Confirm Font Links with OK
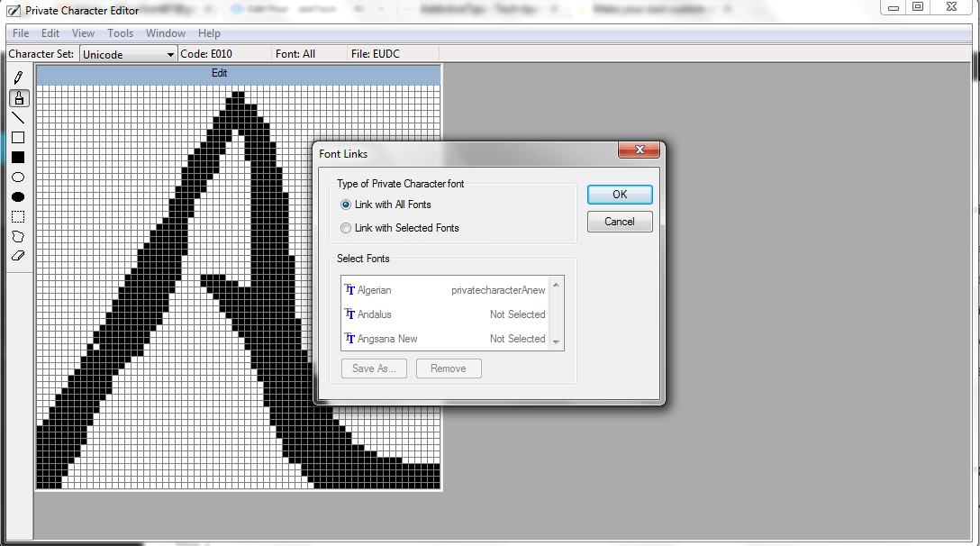Screen dimensions: 980x546 pos(620,195)
